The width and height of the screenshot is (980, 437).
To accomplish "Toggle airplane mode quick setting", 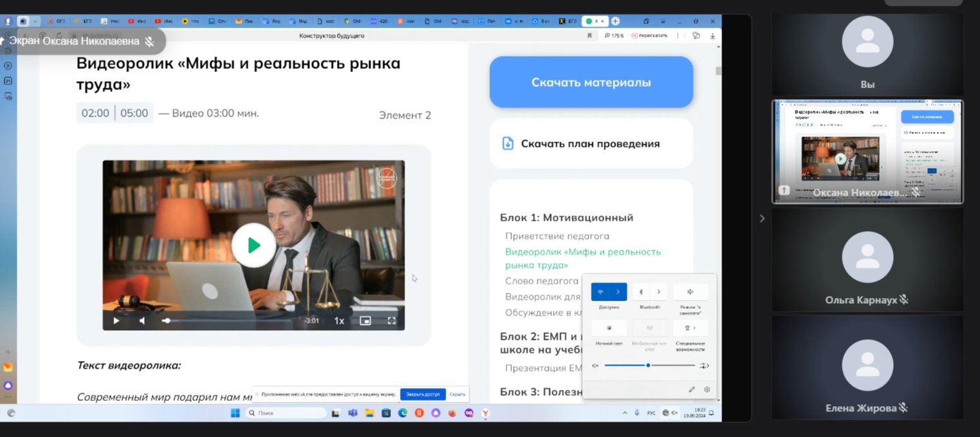I will tap(691, 292).
